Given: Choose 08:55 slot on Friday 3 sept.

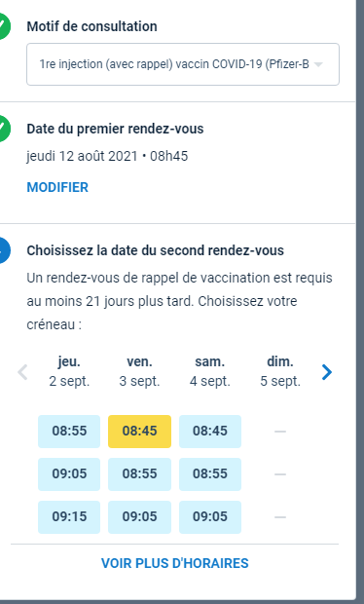Looking at the screenshot, I should [140, 473].
